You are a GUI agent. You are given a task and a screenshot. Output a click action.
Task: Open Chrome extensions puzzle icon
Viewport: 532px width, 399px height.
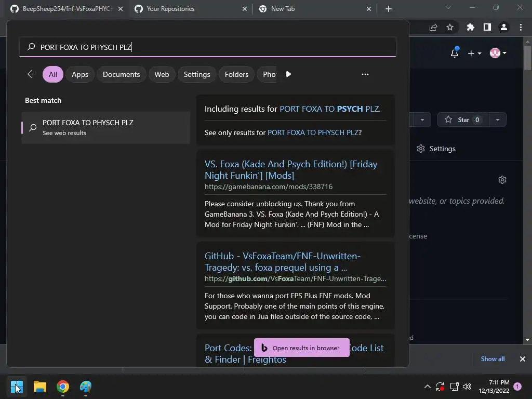(x=470, y=27)
